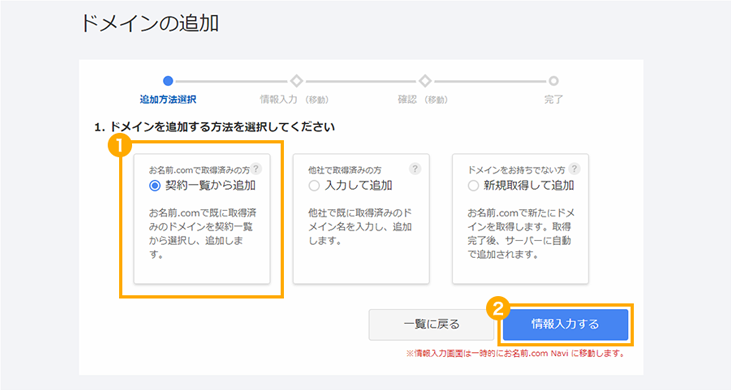
Task: Click the 確認 (移動) step label
Action: 422,99
